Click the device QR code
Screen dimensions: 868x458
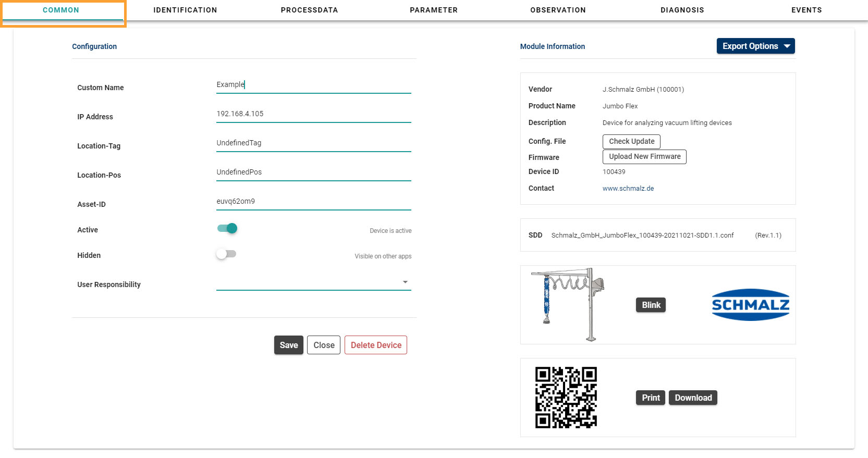click(x=566, y=398)
